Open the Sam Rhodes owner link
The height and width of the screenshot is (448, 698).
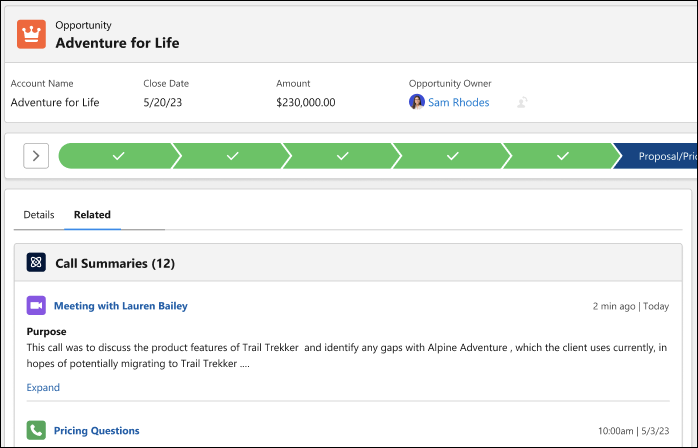coord(459,102)
